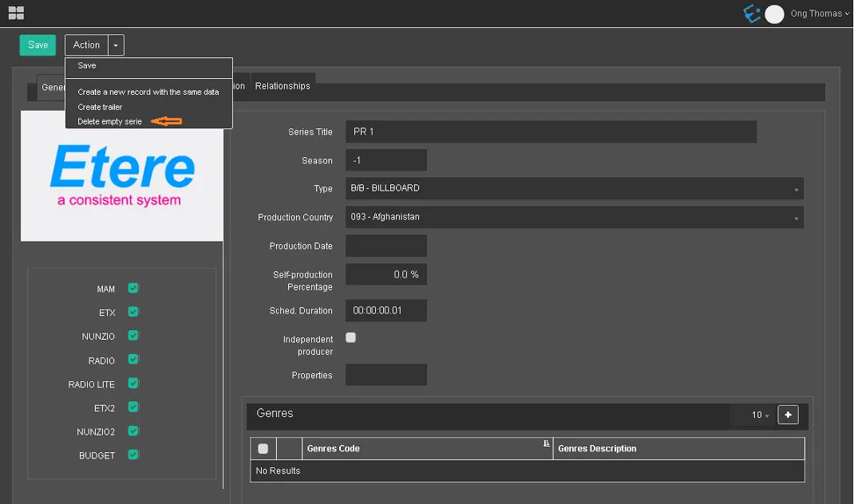
Task: Expand the Type dropdown B/B - BILLBOARD
Action: pyautogui.click(x=575, y=188)
